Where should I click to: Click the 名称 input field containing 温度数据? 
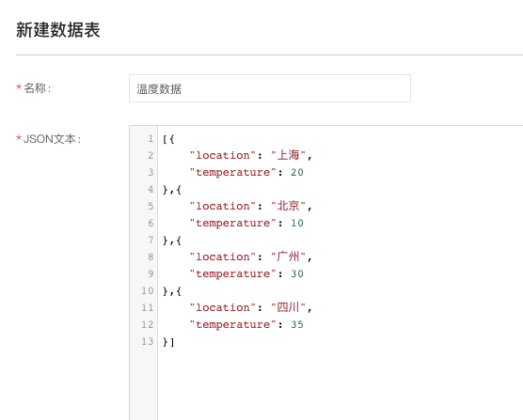pyautogui.click(x=270, y=88)
